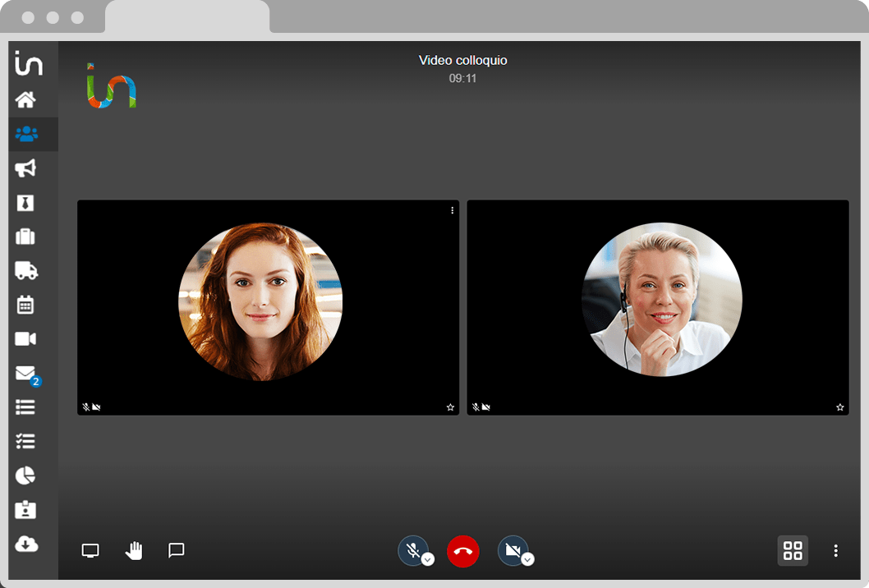Click the red-haired participant's avatar

point(260,302)
